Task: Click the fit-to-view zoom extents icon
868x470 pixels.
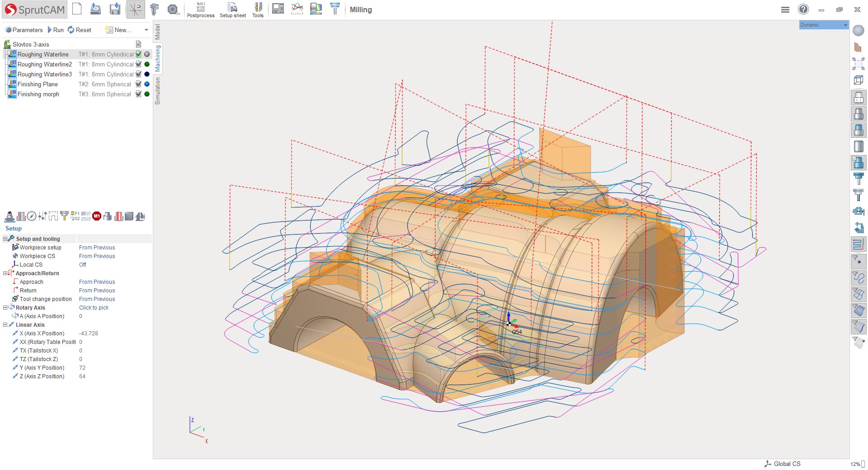Action: [x=858, y=64]
